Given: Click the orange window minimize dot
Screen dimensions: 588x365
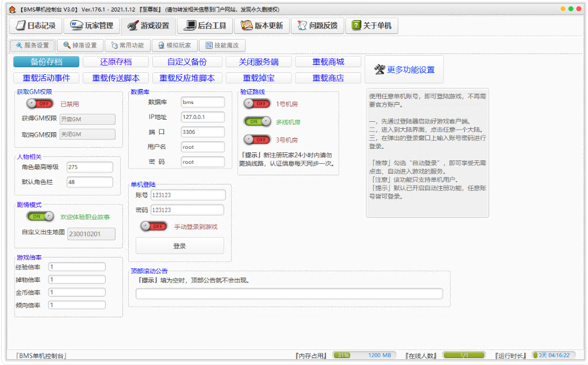Looking at the screenshot, I should click(563, 9).
